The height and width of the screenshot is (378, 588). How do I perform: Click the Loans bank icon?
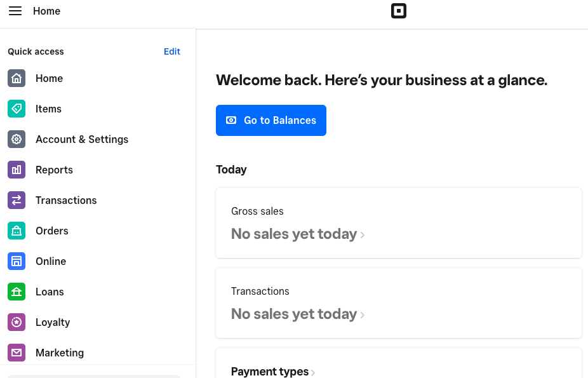coord(17,292)
